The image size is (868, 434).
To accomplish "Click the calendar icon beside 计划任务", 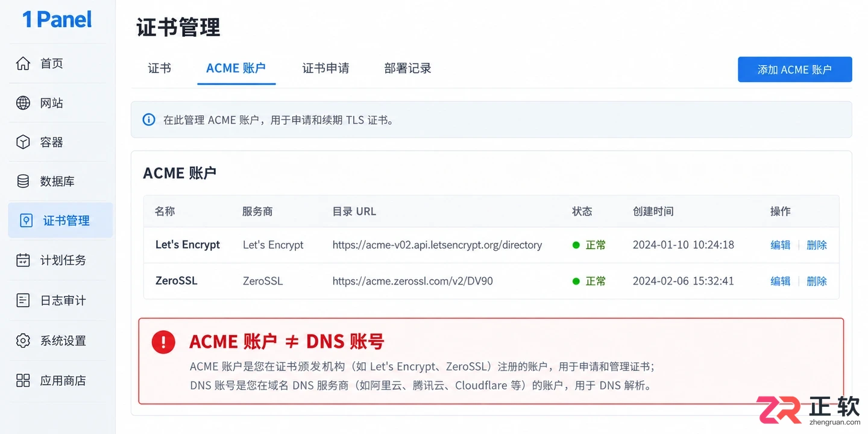I will (23, 260).
